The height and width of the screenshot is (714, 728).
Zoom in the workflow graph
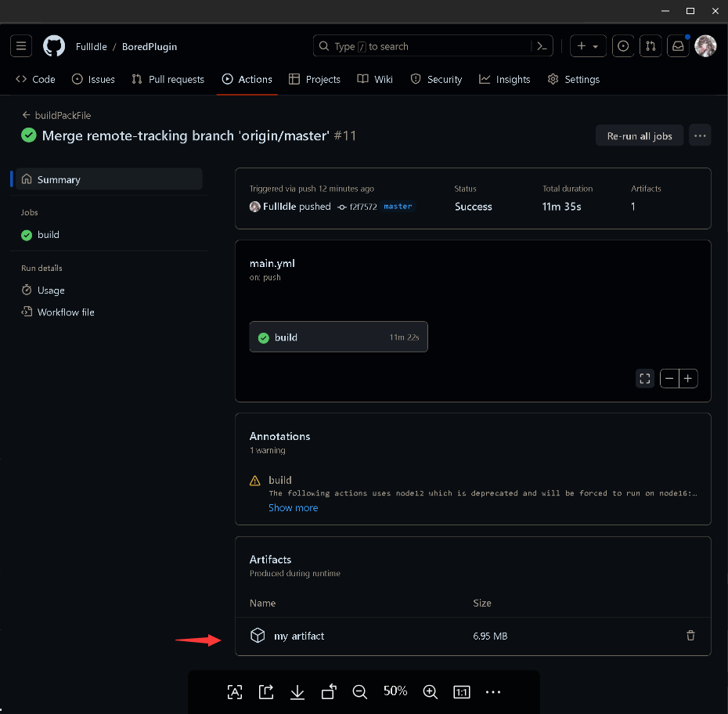pyautogui.click(x=688, y=378)
